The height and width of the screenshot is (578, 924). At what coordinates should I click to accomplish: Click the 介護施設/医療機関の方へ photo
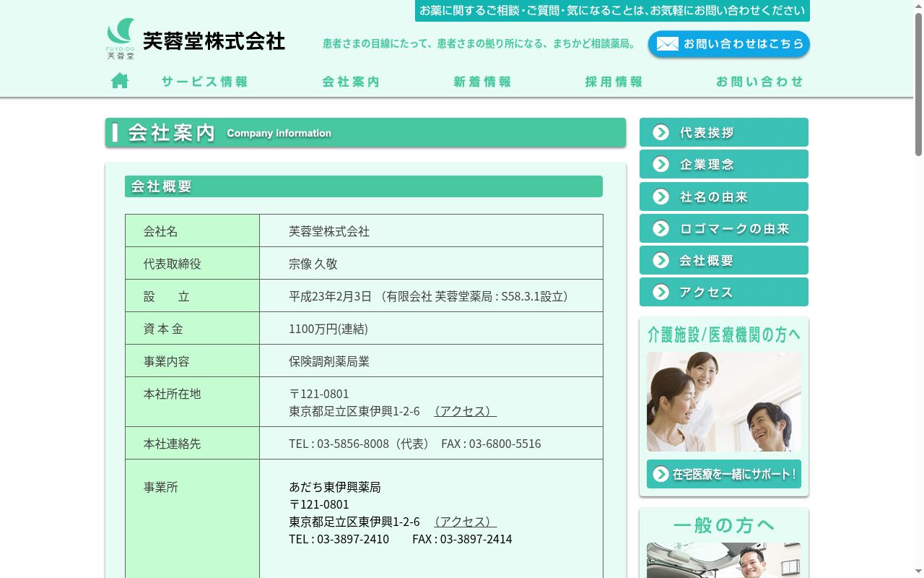724,402
